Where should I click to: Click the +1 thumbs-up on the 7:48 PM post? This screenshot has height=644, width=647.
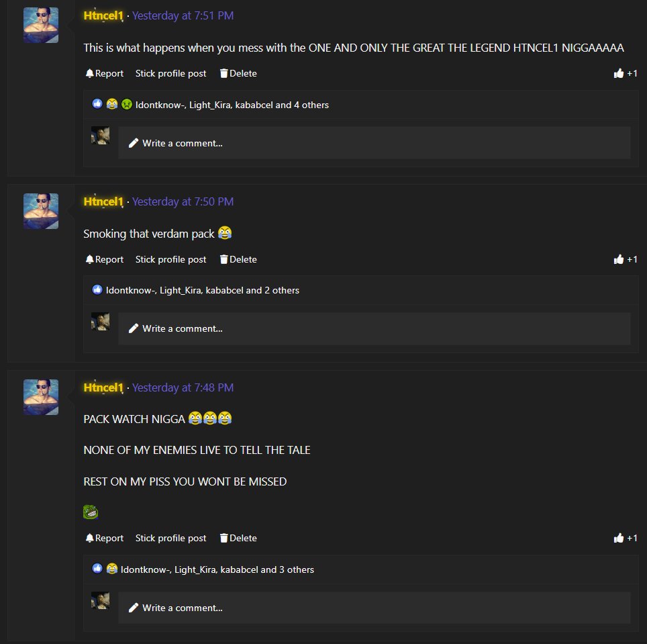point(625,538)
